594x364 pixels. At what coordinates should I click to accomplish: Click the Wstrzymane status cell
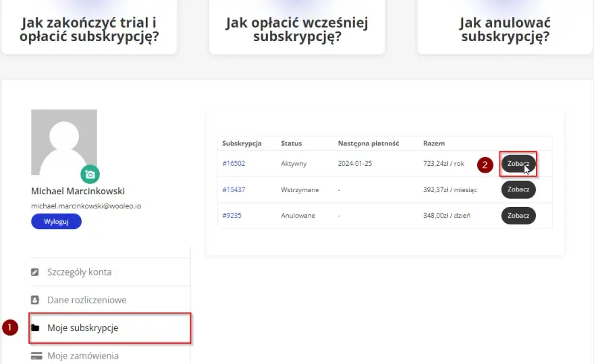(x=300, y=189)
